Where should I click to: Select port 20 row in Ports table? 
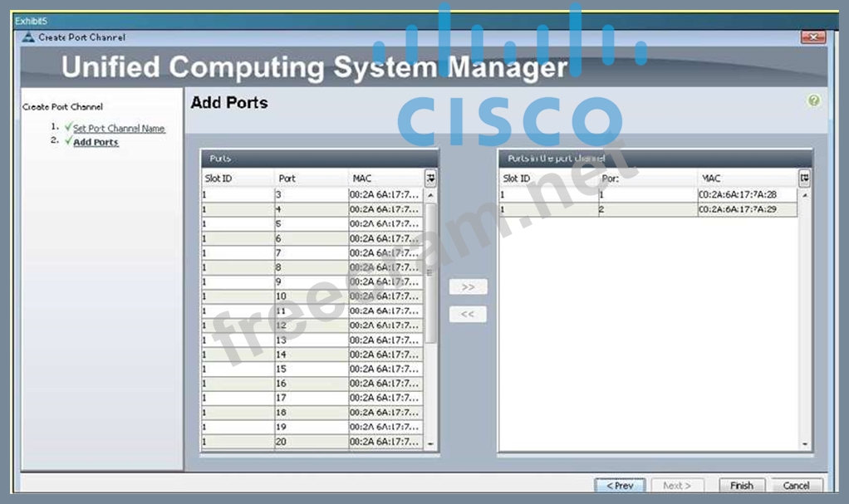(x=312, y=442)
